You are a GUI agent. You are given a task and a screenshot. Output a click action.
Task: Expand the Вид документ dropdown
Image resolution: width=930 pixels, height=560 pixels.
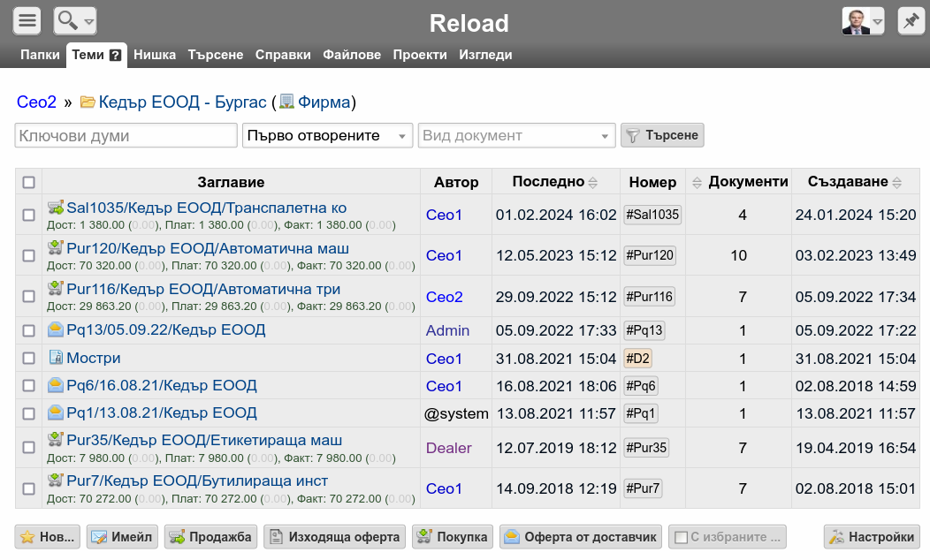[x=516, y=136]
